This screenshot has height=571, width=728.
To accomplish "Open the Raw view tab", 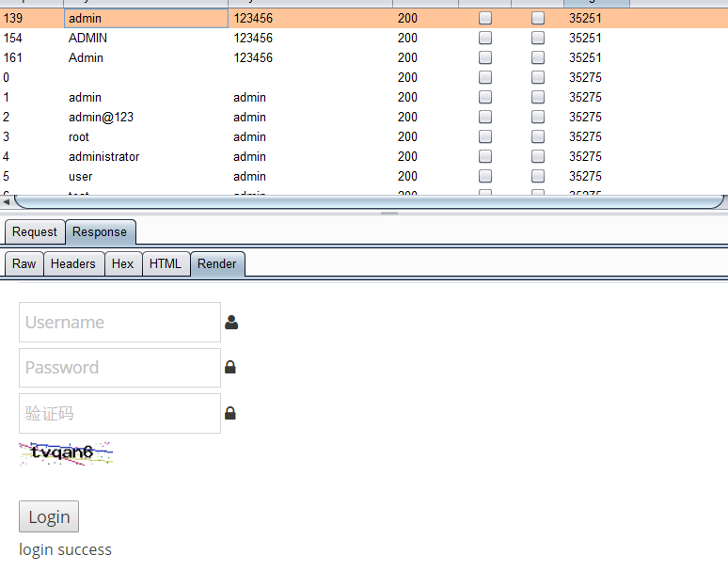I will (24, 263).
